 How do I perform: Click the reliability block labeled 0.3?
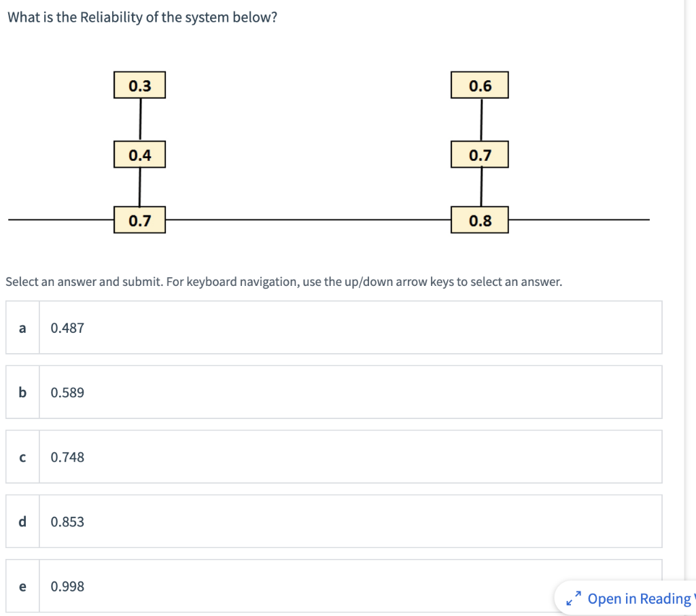[139, 84]
